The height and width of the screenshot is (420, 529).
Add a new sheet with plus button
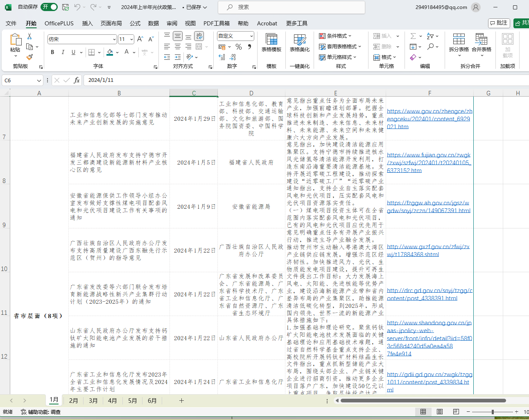(181, 400)
